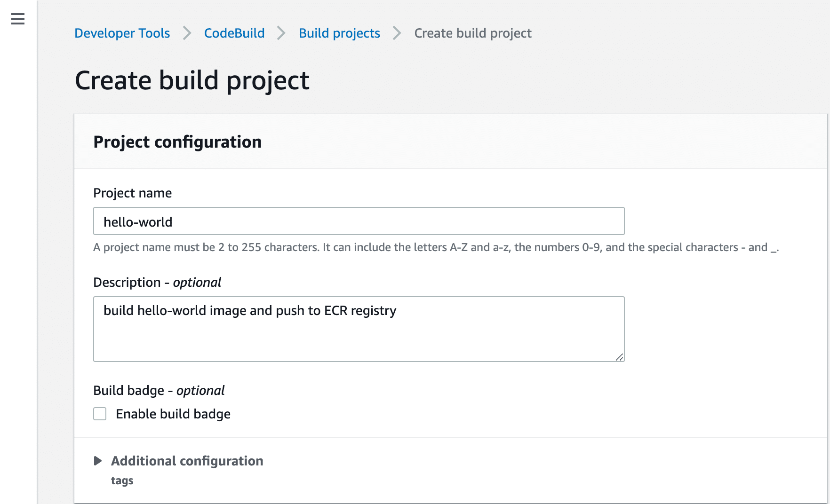The image size is (830, 504).
Task: Grab the Description textarea resize handle
Action: point(620,357)
